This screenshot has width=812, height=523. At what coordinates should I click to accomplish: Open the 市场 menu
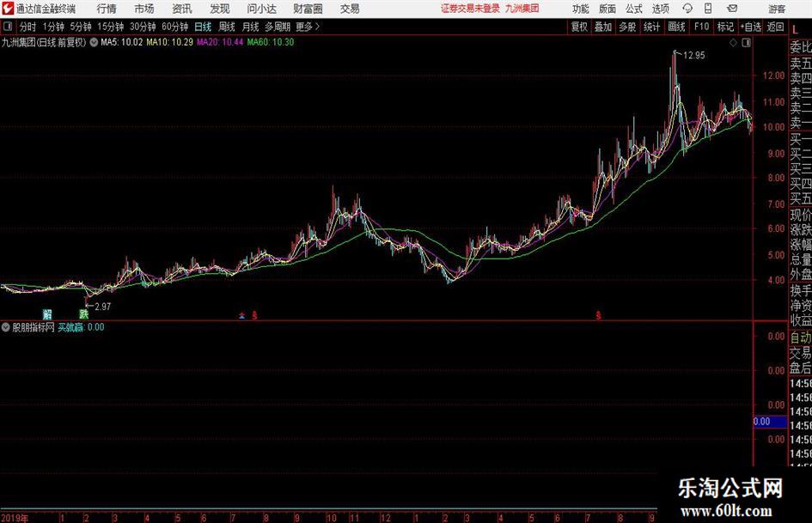tap(144, 9)
